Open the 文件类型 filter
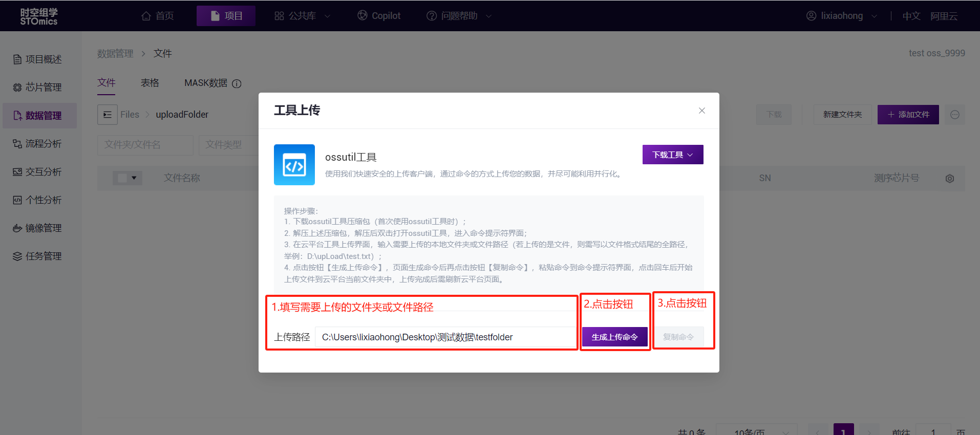Viewport: 980px width, 435px height. (x=228, y=145)
